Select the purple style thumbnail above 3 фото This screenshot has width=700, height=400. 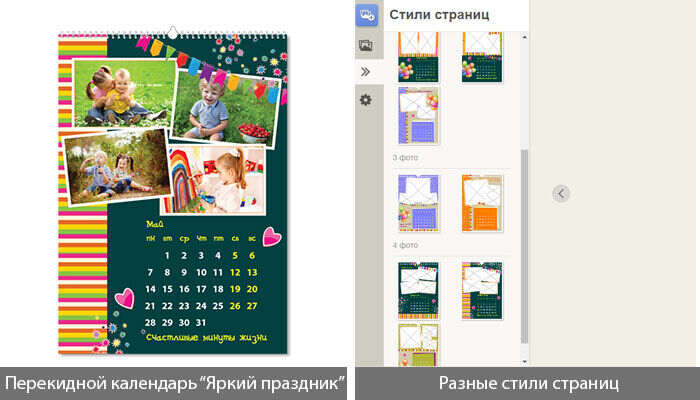417,115
